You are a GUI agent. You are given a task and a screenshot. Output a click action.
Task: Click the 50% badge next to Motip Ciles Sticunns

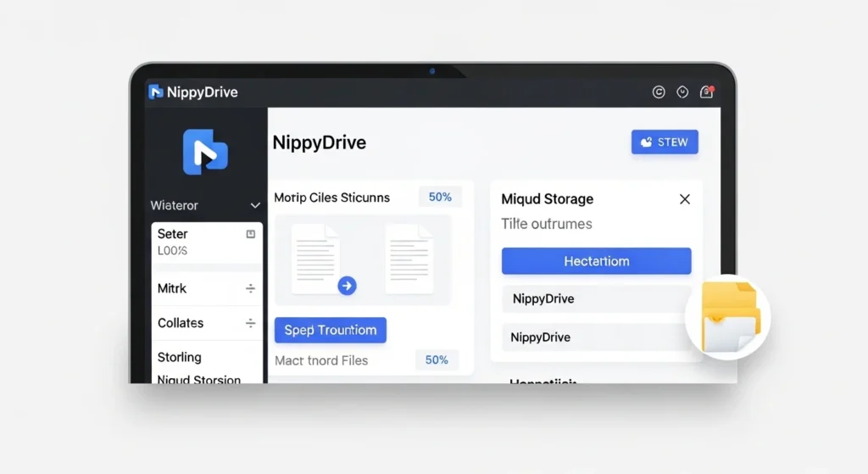click(440, 197)
